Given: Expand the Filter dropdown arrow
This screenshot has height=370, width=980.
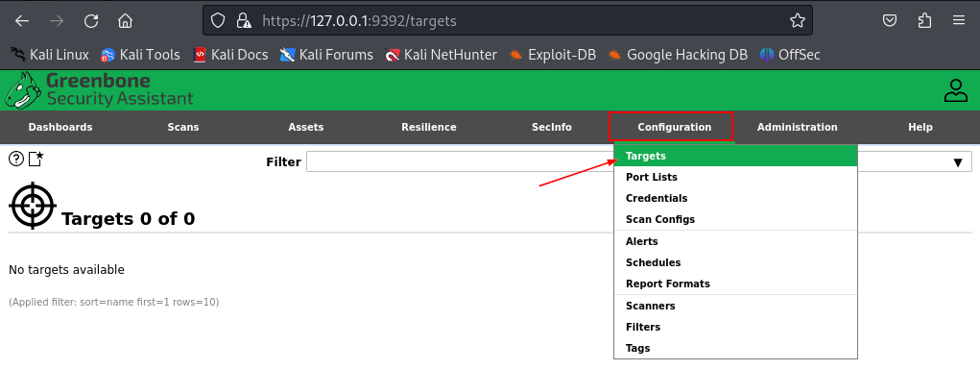Looking at the screenshot, I should coord(958,162).
